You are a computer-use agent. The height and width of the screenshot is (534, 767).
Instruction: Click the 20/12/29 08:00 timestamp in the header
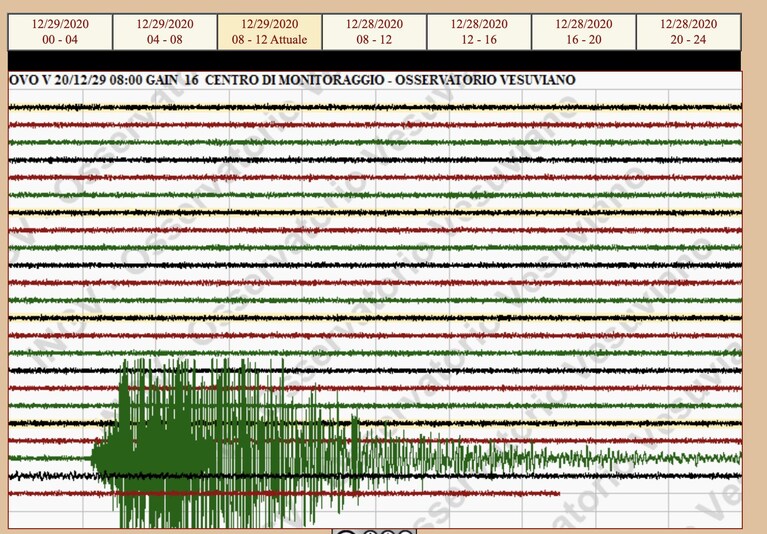click(x=98, y=80)
